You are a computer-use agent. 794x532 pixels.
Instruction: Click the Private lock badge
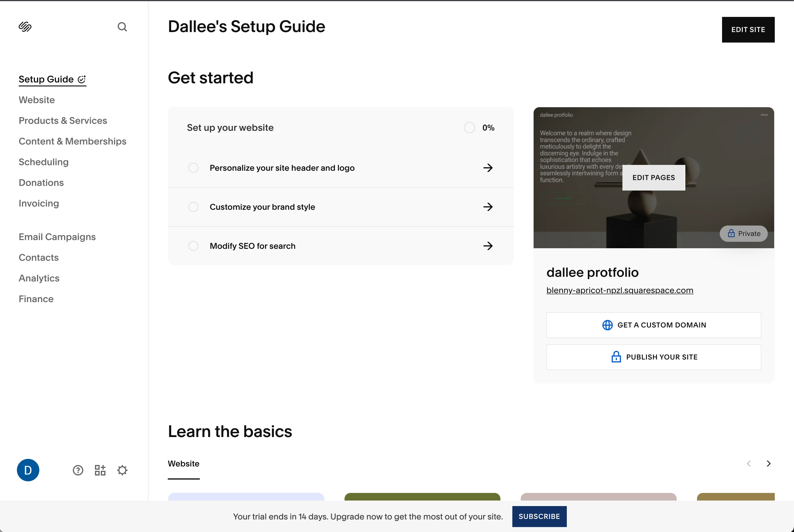point(743,233)
